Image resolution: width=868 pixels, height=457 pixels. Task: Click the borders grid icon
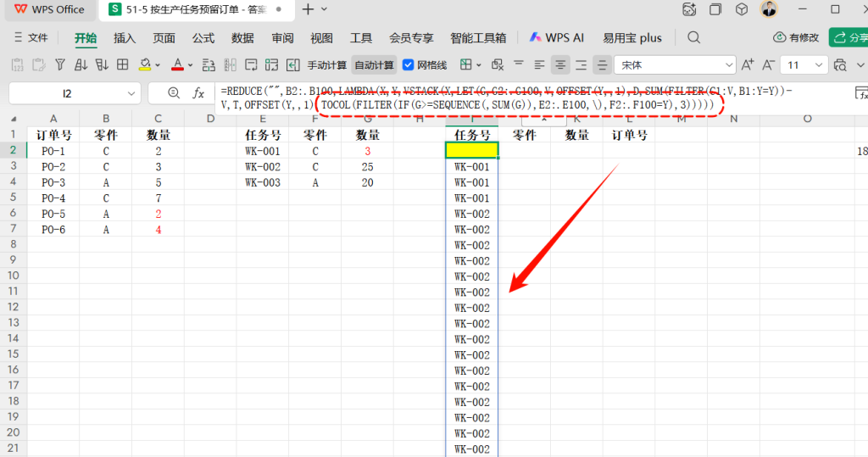466,64
